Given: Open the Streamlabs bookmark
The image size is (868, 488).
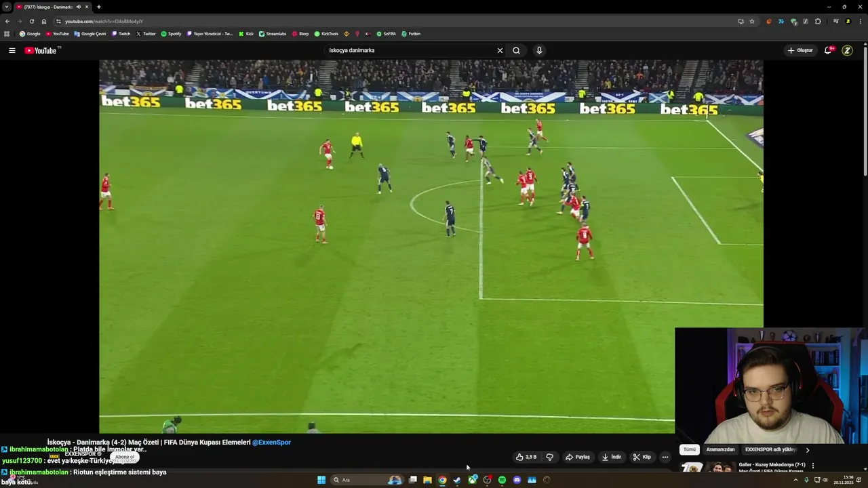Looking at the screenshot, I should (x=273, y=33).
